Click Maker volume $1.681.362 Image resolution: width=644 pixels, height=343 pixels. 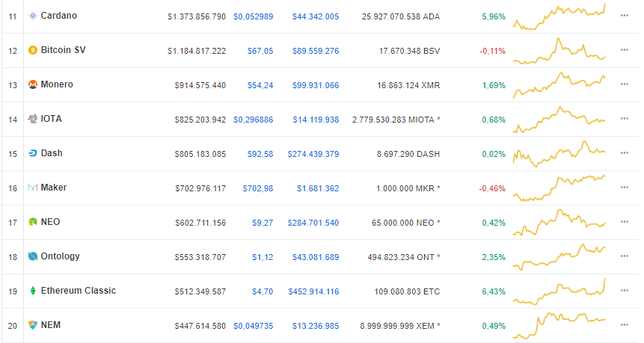coord(318,189)
